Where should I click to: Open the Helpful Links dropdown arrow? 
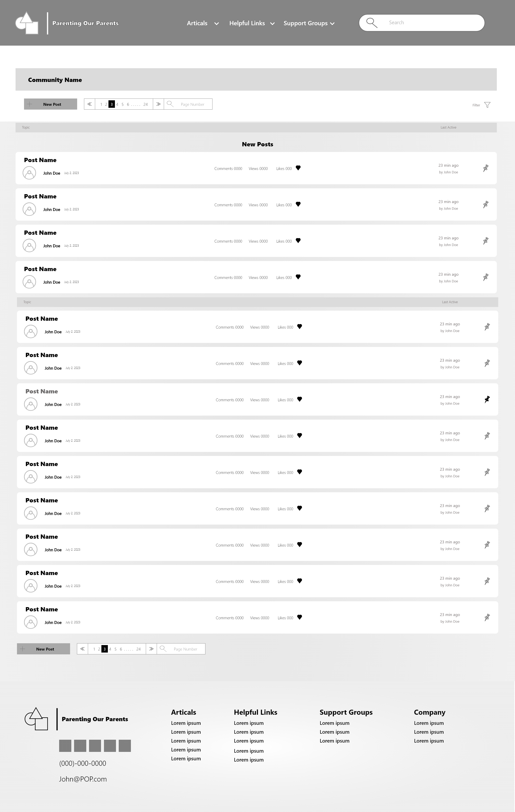tap(272, 24)
